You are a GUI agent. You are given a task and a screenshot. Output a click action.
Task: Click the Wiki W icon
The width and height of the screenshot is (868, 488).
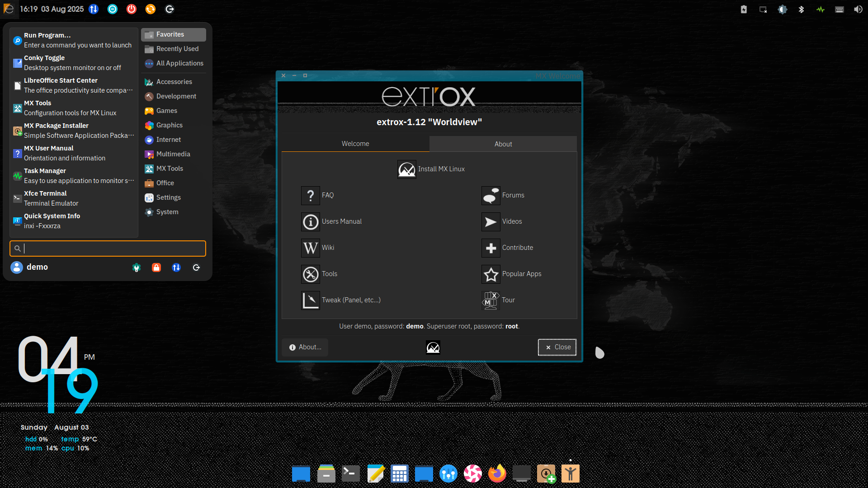point(311,248)
